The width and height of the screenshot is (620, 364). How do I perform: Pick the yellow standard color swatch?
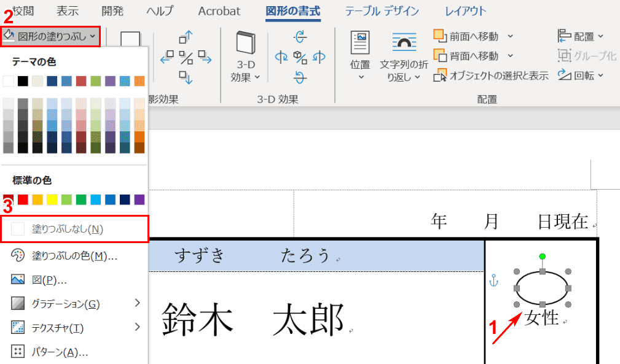pos(52,199)
